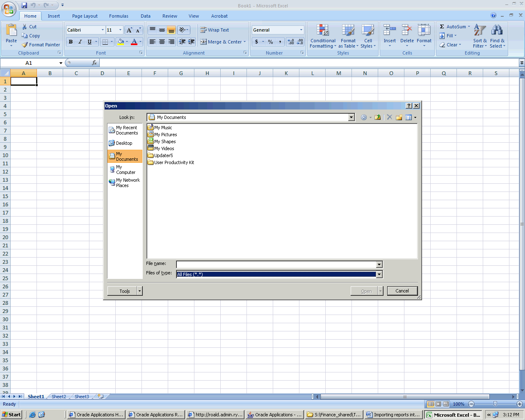
Task: Switch to the Sheet2 worksheet tab
Action: click(59, 397)
